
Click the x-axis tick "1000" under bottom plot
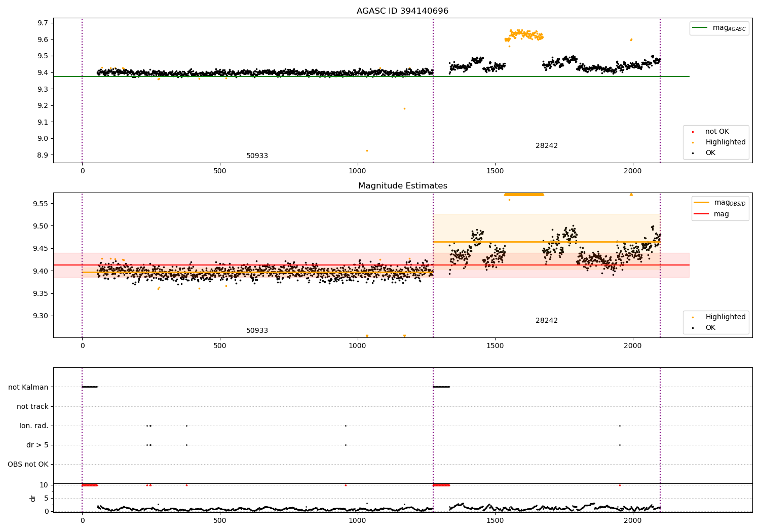357,521
